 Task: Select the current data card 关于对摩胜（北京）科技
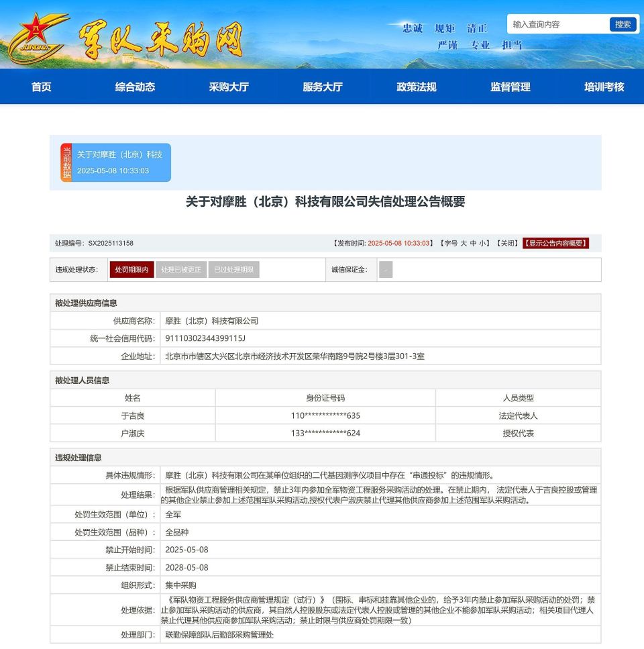(x=116, y=162)
